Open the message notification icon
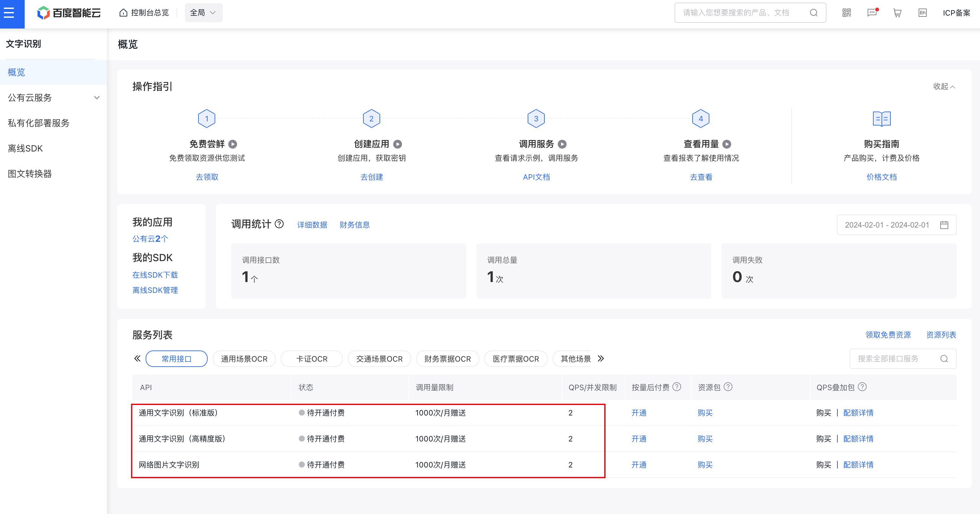980x514 pixels. click(x=871, y=13)
